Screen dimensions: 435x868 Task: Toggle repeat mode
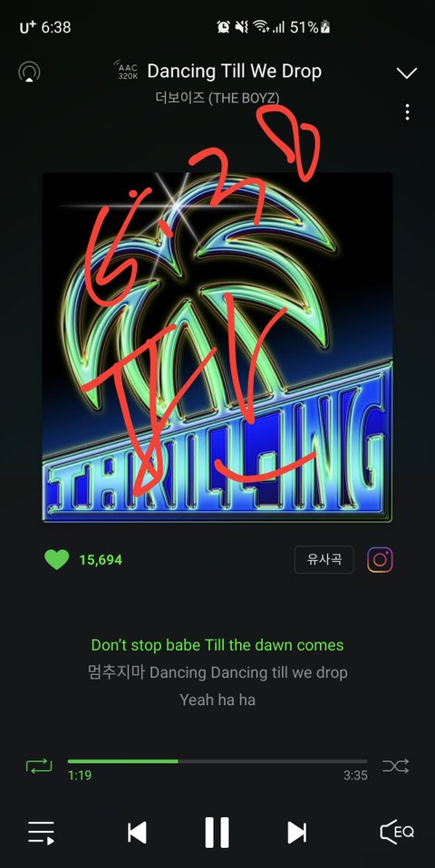point(39,767)
